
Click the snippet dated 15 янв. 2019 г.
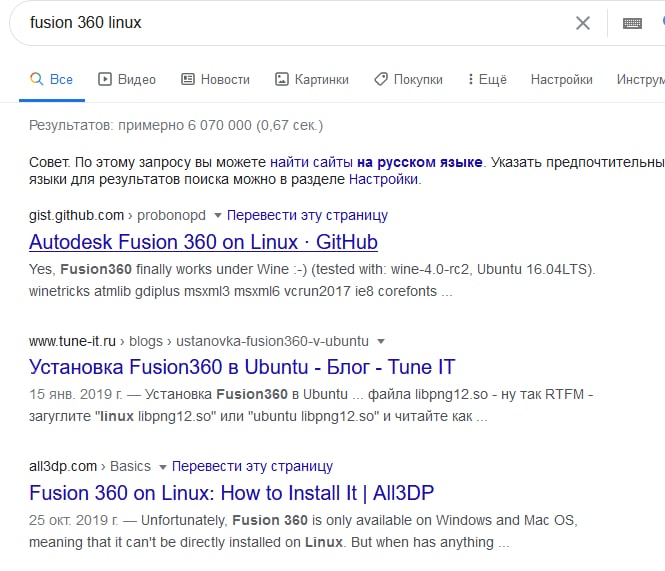pos(311,405)
